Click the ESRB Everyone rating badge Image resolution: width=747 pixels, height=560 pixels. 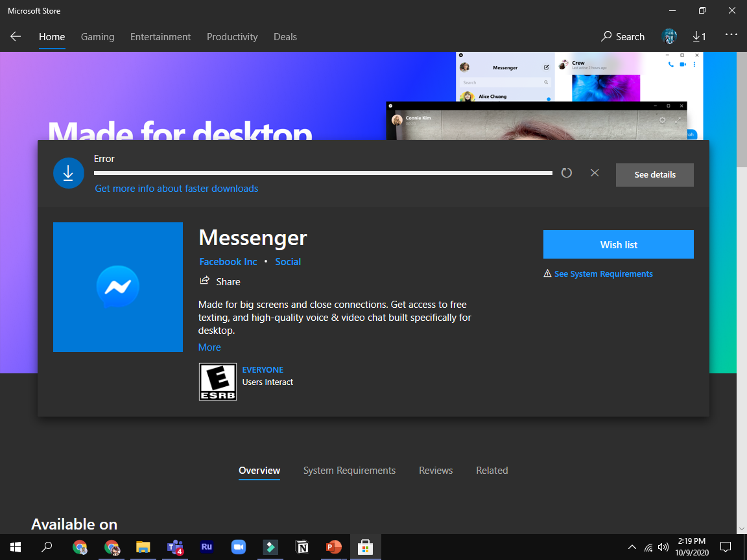click(x=218, y=381)
